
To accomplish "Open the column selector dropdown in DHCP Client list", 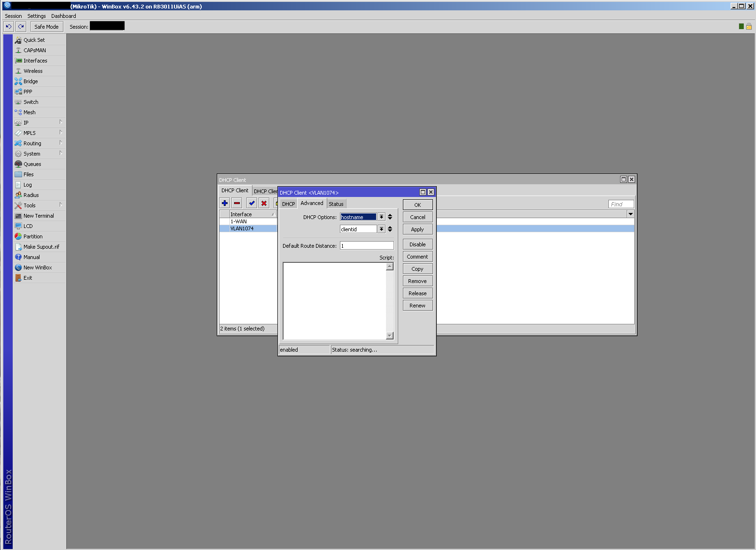I will pos(630,214).
